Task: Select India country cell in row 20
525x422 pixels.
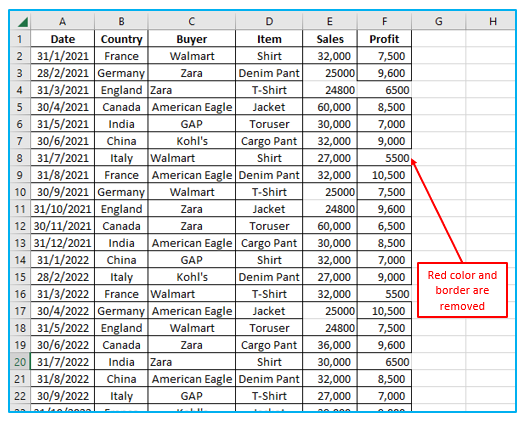Action: (122, 362)
